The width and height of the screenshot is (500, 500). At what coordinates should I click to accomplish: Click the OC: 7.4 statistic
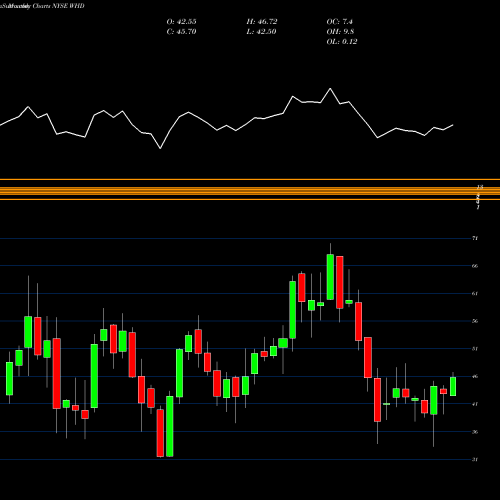point(339,22)
